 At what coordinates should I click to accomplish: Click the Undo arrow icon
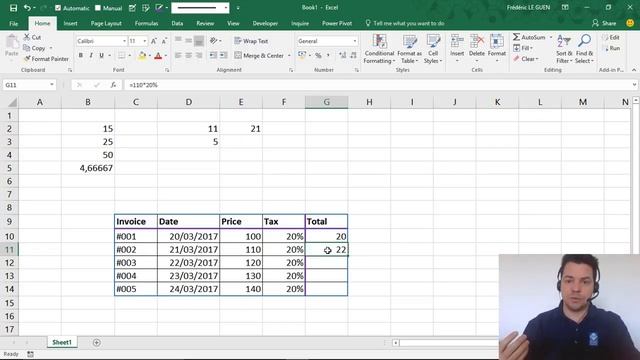27,8
